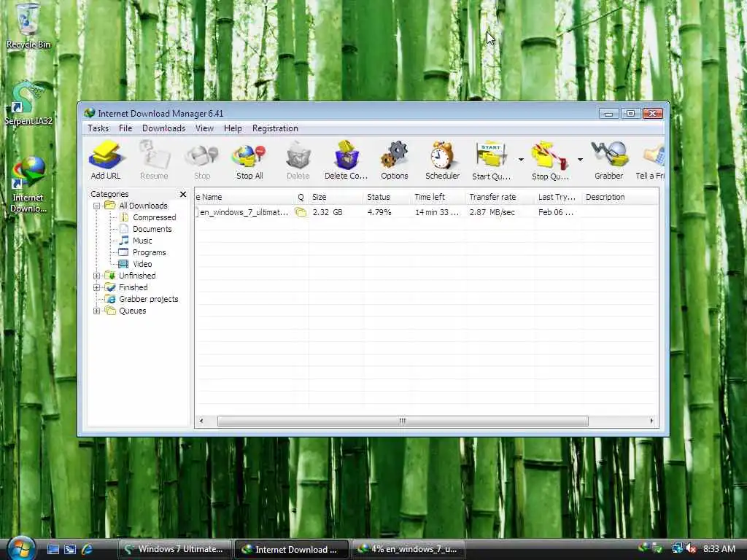
Task: Click the greyed Resume toolbar icon
Action: (154, 160)
